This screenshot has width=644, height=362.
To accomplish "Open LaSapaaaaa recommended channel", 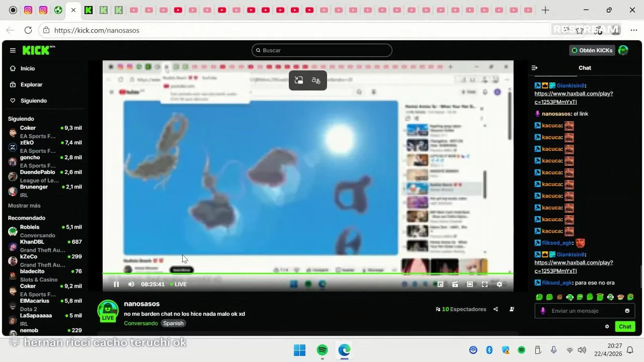I will click(x=45, y=319).
